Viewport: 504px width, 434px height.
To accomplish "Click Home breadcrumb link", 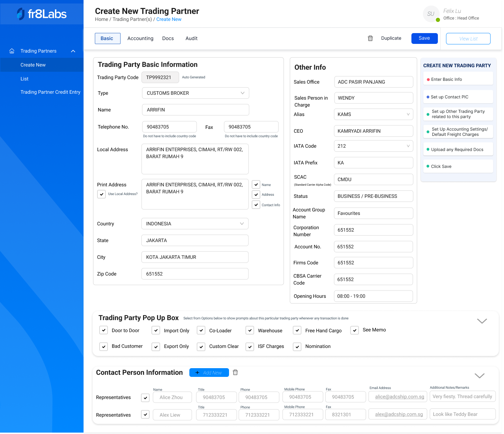I will point(102,19).
